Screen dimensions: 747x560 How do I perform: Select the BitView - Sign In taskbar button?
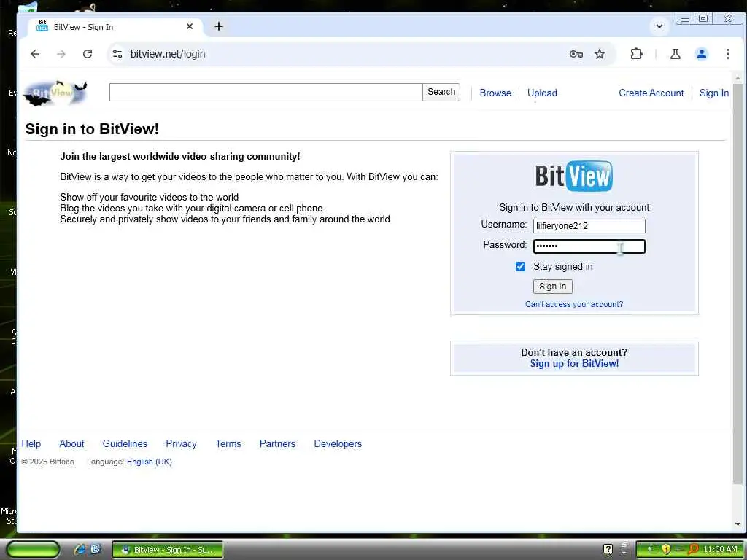(168, 550)
